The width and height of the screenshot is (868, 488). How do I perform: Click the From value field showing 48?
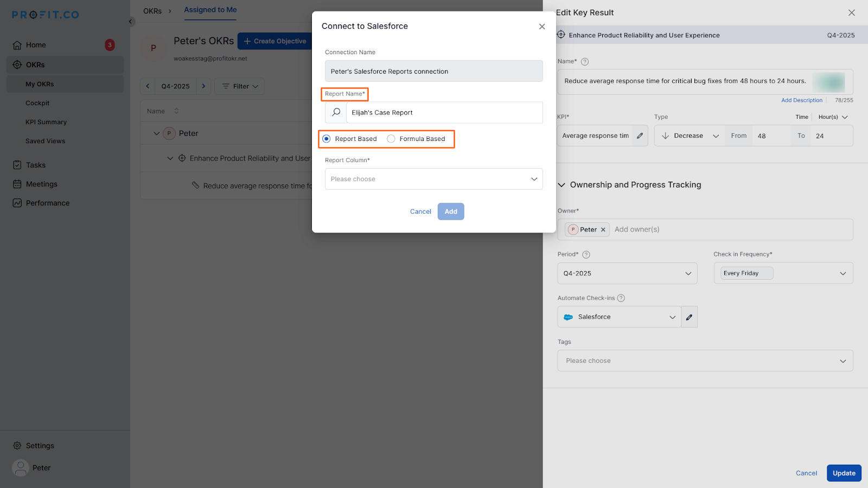tap(773, 136)
